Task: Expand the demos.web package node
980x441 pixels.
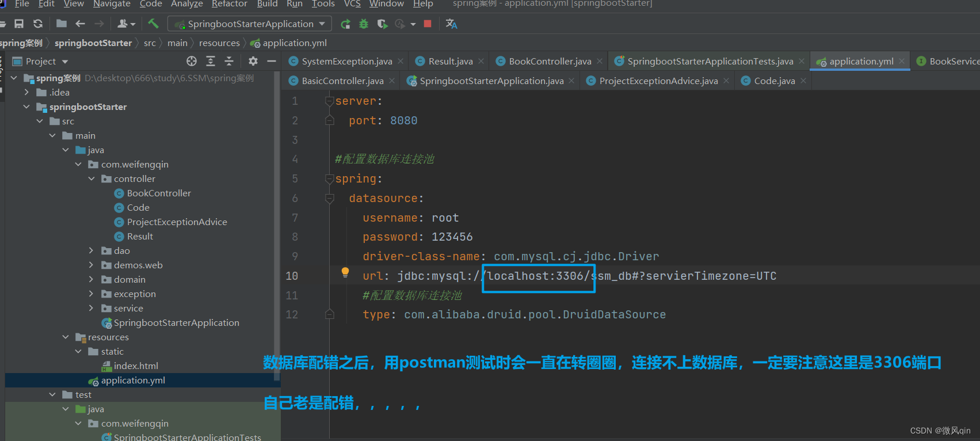Action: click(x=91, y=265)
